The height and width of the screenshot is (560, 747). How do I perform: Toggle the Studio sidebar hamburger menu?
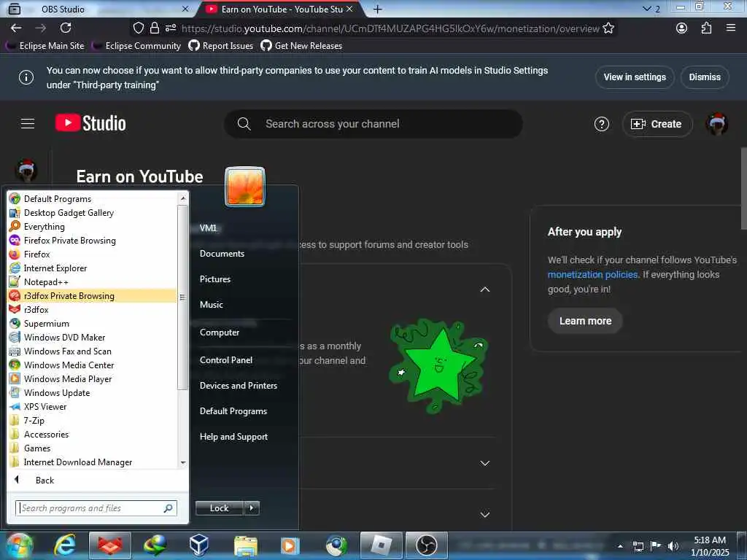(28, 124)
